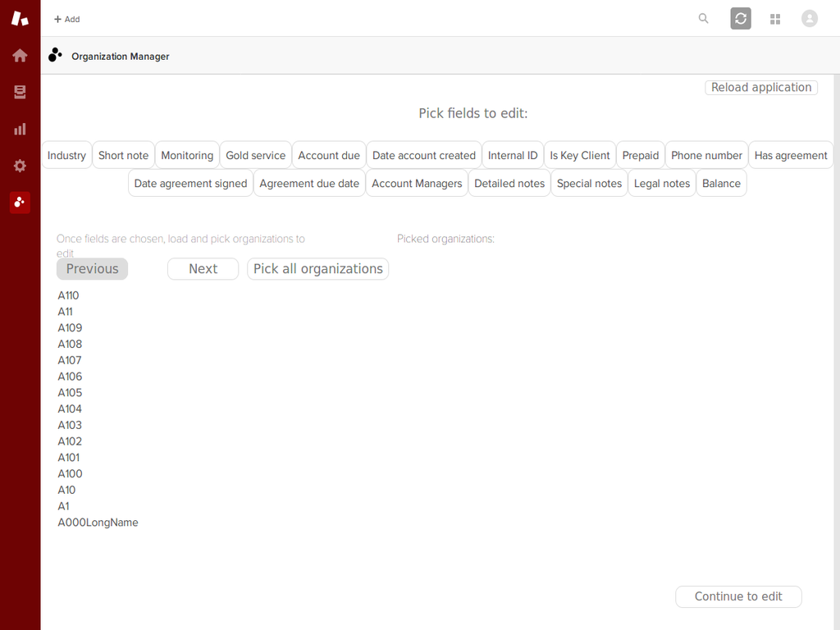Open the apps grid icon
The height and width of the screenshot is (630, 840).
[x=775, y=19]
